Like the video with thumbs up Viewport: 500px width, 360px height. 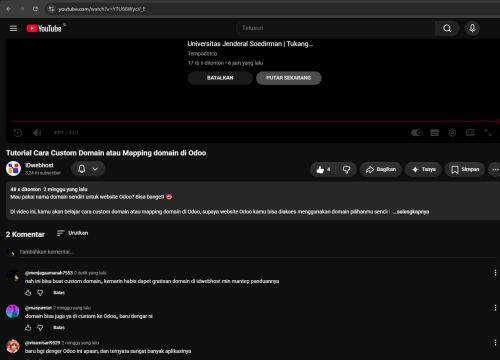point(323,169)
